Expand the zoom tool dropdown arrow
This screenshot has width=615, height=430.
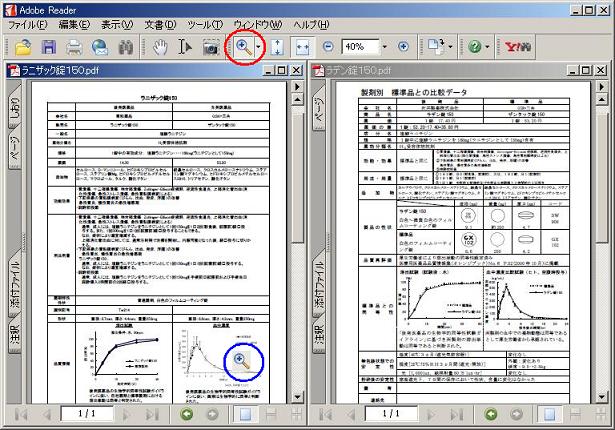pyautogui.click(x=258, y=47)
